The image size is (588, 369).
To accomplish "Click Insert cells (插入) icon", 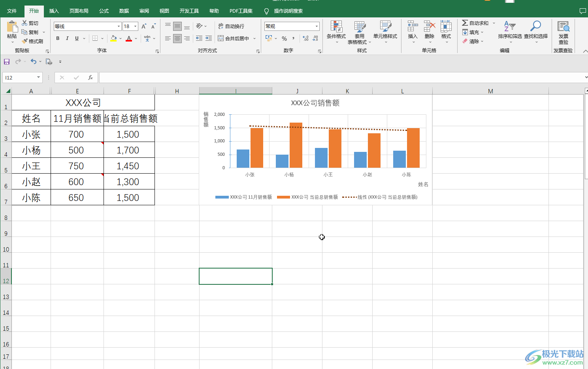I will pos(413,26).
